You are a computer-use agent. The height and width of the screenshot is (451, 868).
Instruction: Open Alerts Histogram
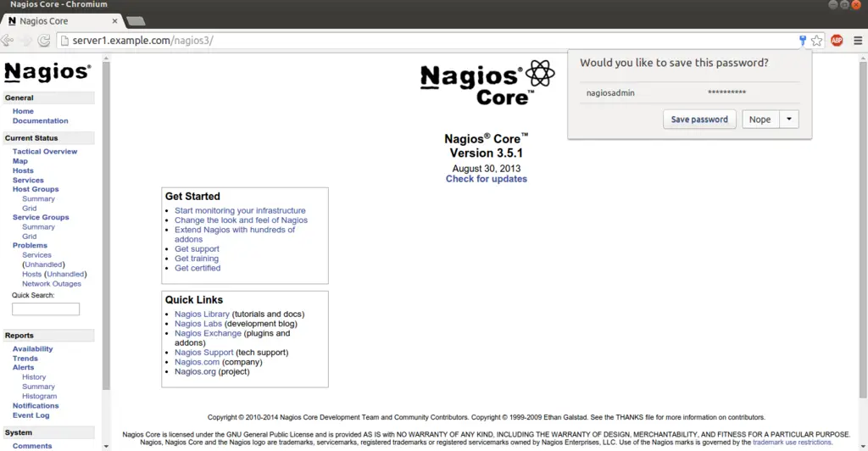pos(39,396)
